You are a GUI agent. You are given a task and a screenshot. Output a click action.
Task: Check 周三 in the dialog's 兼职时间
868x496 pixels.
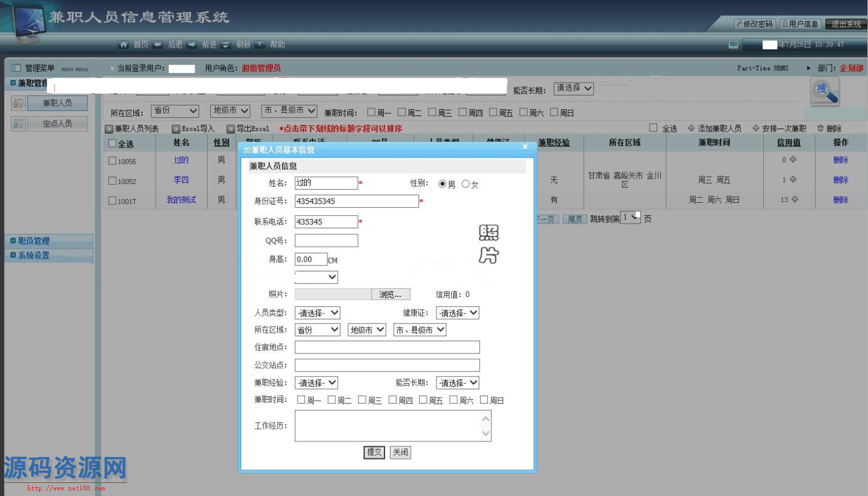pyautogui.click(x=362, y=400)
